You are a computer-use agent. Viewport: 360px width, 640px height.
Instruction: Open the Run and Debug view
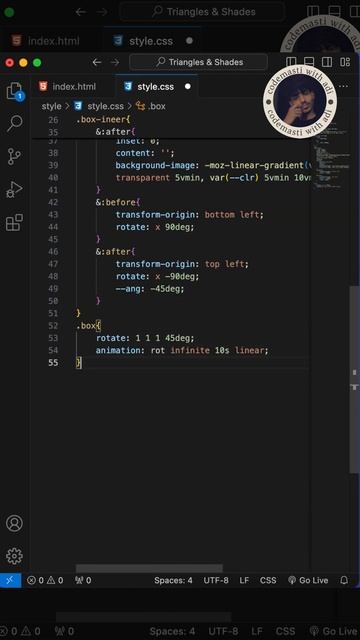tap(14, 190)
